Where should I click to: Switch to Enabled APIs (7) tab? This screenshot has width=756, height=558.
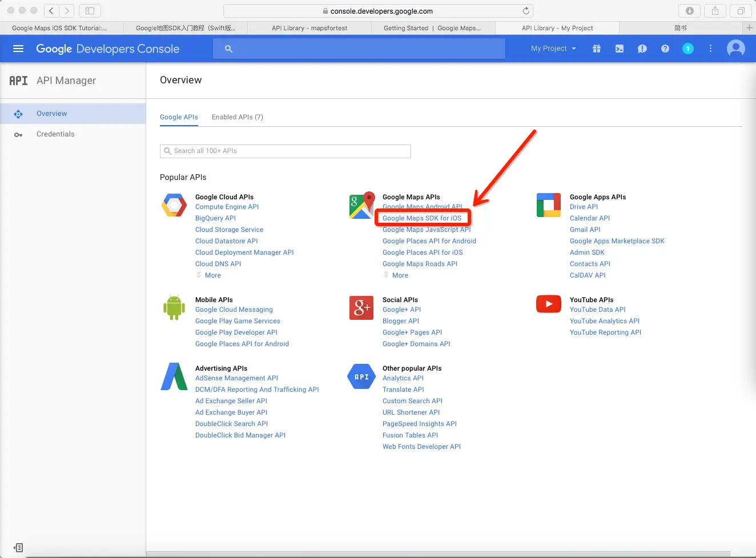[238, 117]
